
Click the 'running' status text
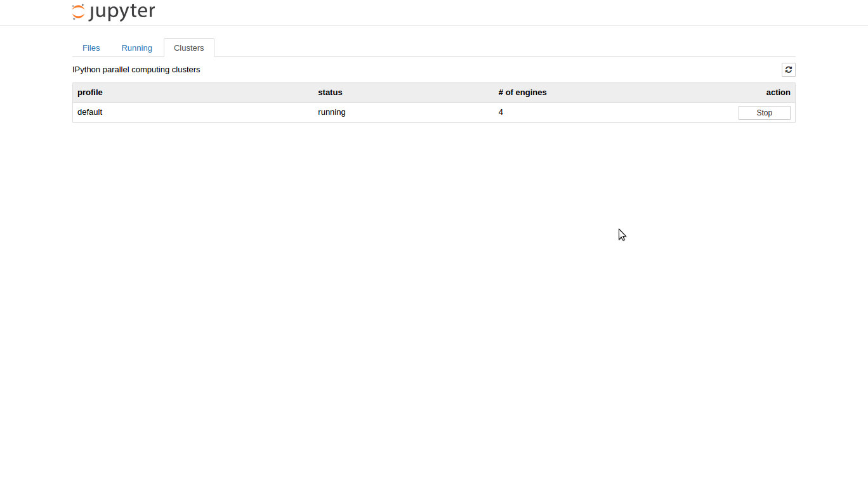(332, 112)
